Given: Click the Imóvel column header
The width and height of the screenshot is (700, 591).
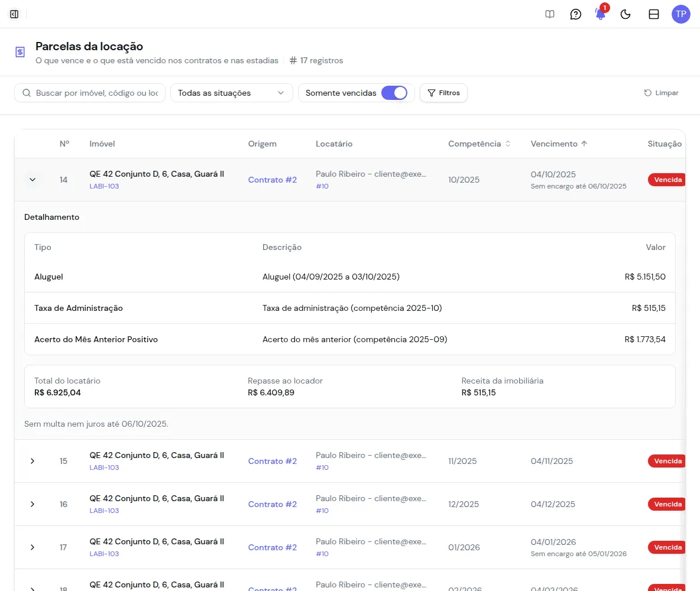Looking at the screenshot, I should (102, 144).
